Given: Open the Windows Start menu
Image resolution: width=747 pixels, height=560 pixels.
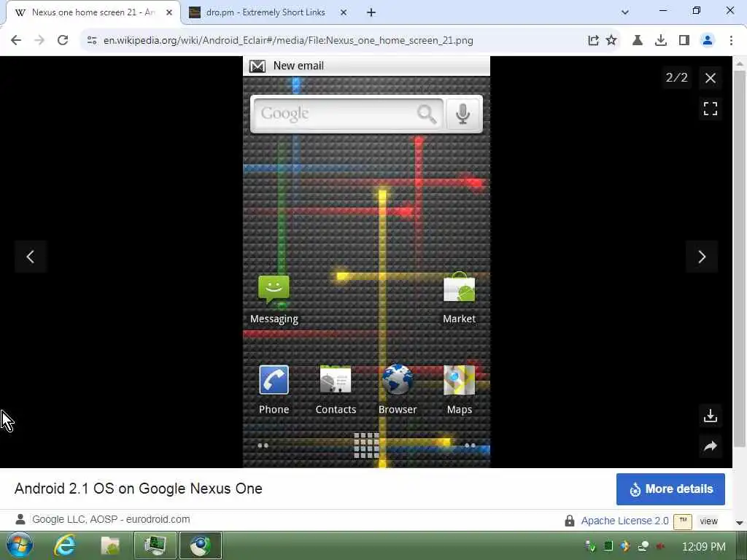Looking at the screenshot, I should click(20, 545).
